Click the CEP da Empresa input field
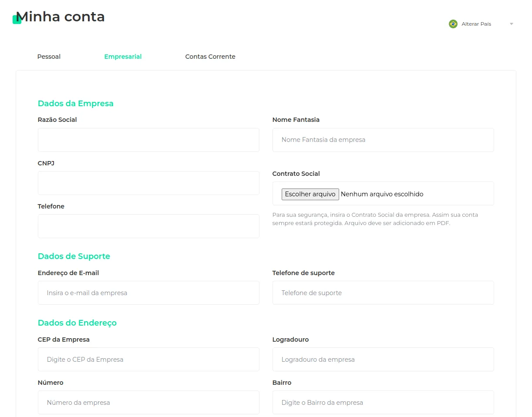532x417 pixels. (148, 359)
